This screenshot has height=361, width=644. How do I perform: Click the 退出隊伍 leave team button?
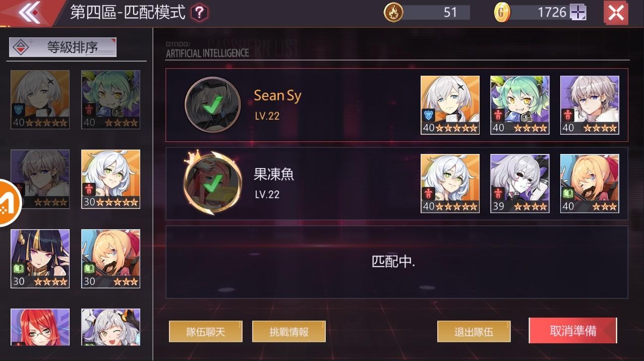point(474,332)
